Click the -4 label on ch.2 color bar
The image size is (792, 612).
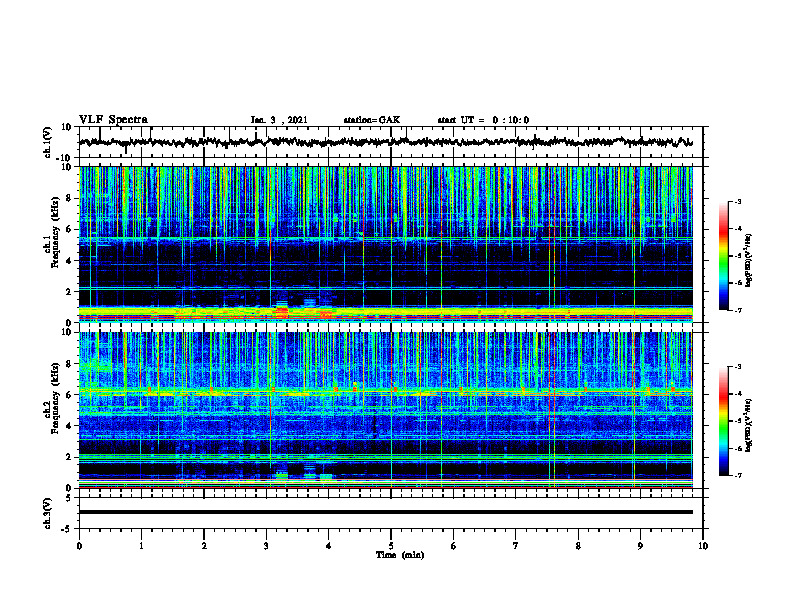(x=737, y=394)
